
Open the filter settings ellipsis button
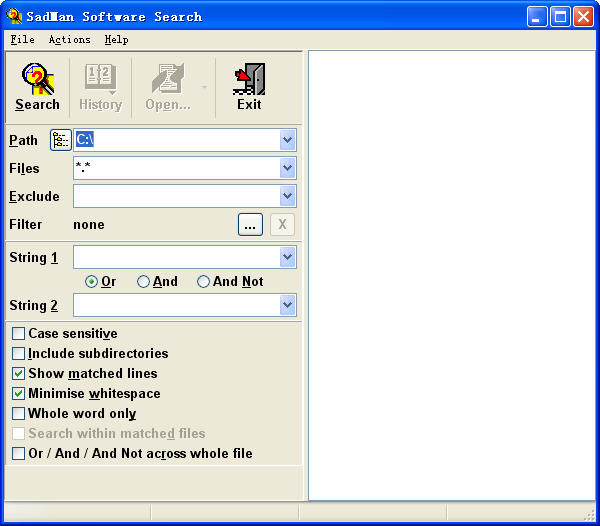click(250, 225)
